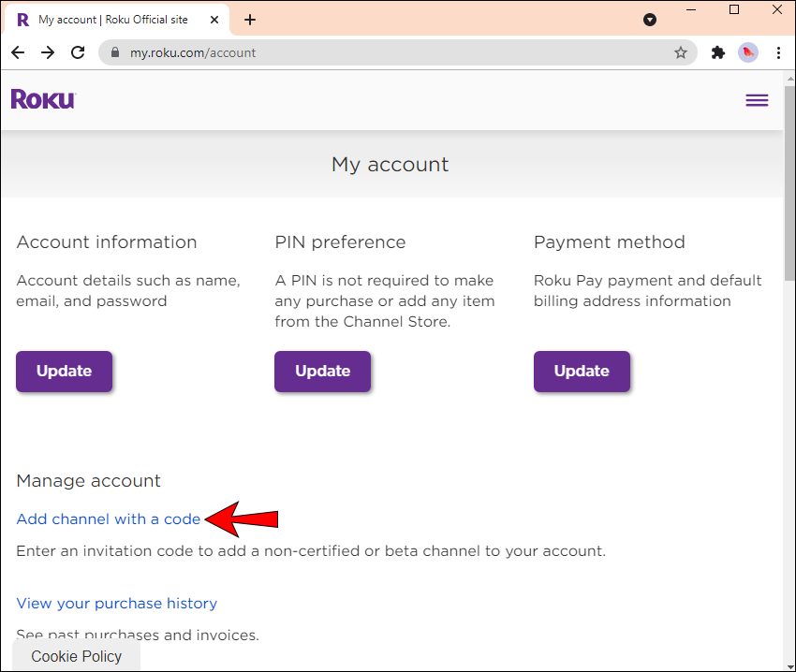The height and width of the screenshot is (672, 796).
Task: Reload the page
Action: click(78, 53)
